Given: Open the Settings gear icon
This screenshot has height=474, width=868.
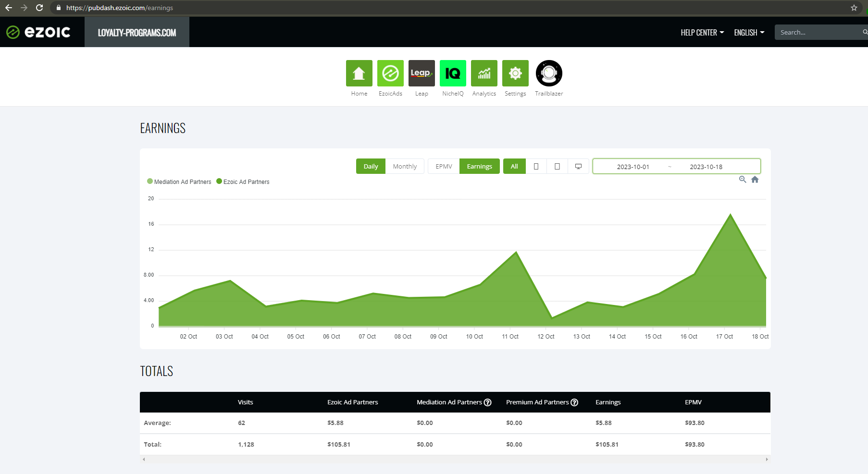Looking at the screenshot, I should pyautogui.click(x=515, y=73).
